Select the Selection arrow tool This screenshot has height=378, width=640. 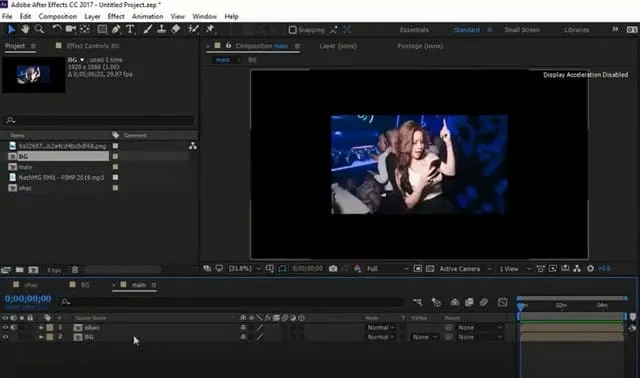click(11, 29)
